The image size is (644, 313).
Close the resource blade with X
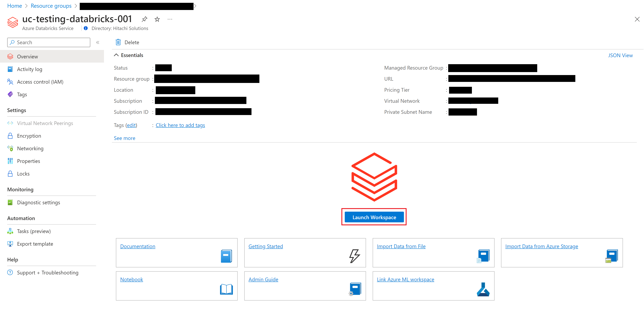coord(637,19)
